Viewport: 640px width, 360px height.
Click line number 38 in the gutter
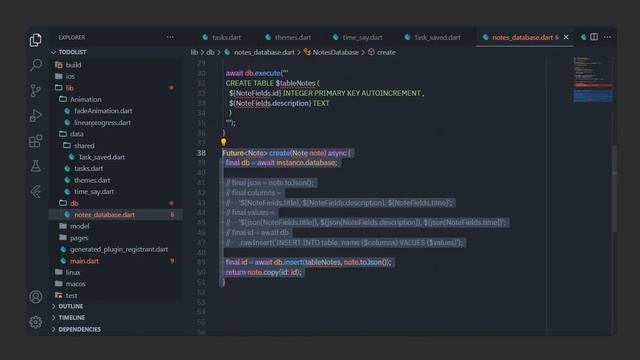[x=201, y=153]
